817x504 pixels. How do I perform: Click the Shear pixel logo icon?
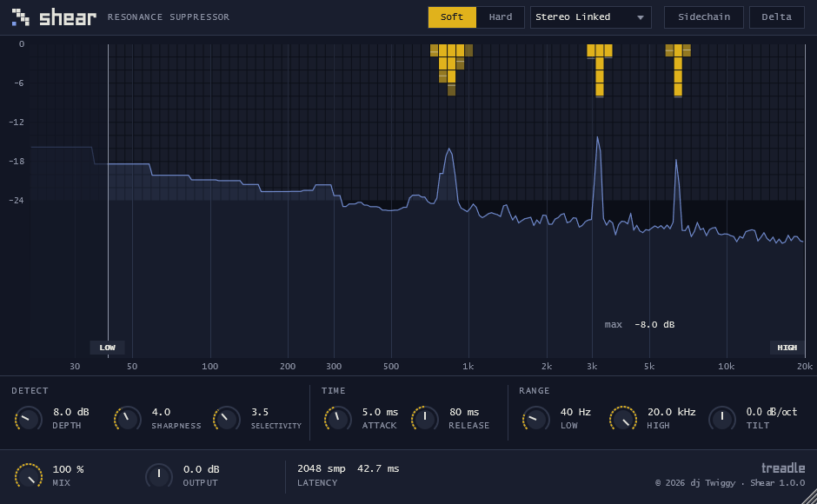click(x=20, y=17)
